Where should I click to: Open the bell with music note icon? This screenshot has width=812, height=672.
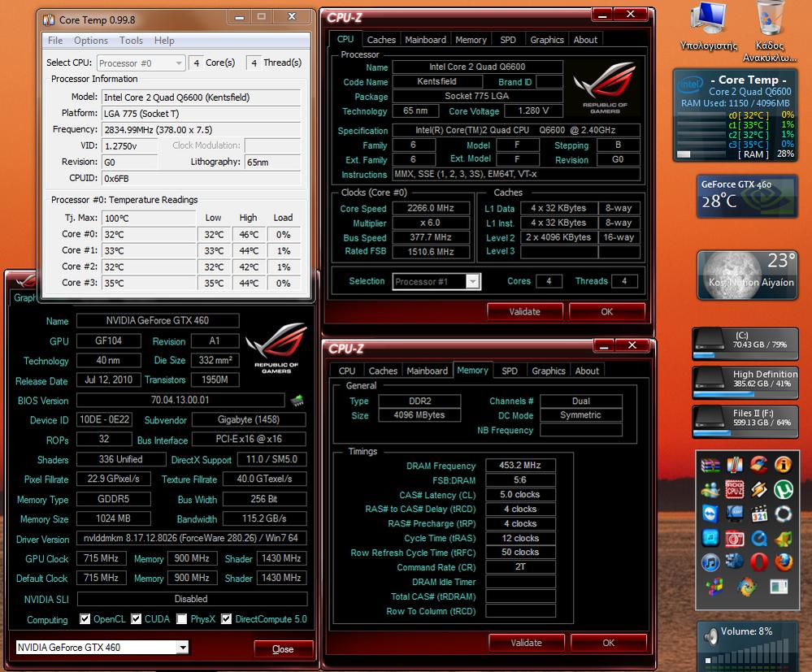[x=783, y=539]
